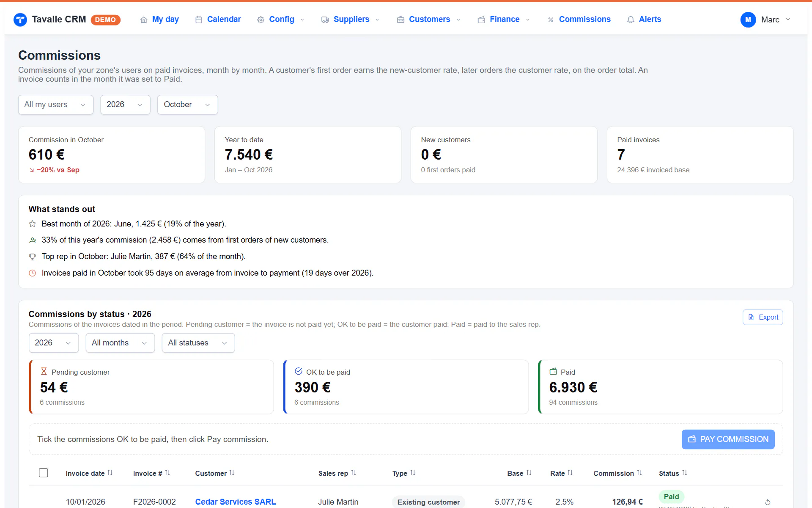812x508 pixels.
Task: Open Cedar Services SARL customer link
Action: point(235,502)
